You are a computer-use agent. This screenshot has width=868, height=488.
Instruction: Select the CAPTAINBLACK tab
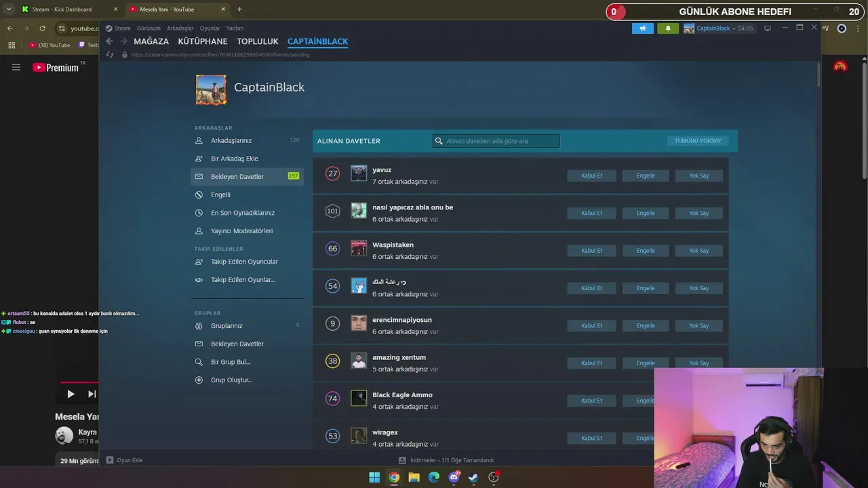317,41
